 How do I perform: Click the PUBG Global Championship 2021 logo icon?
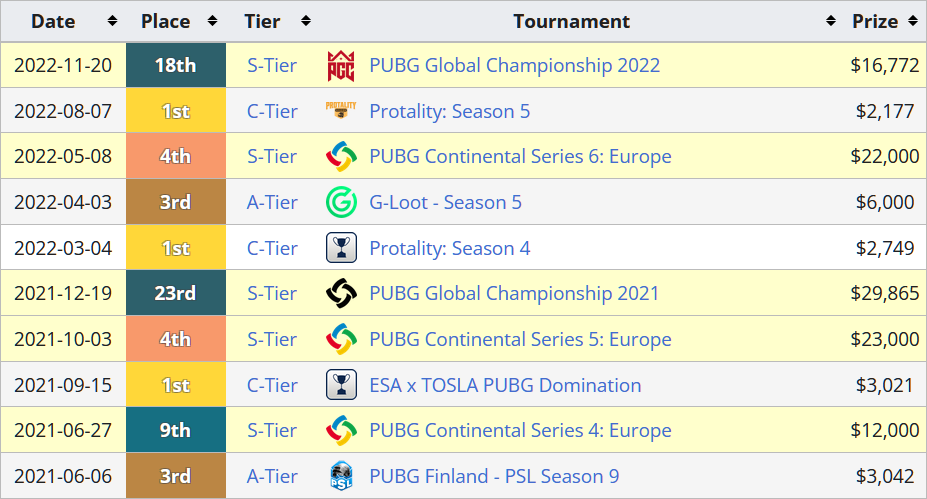point(341,294)
